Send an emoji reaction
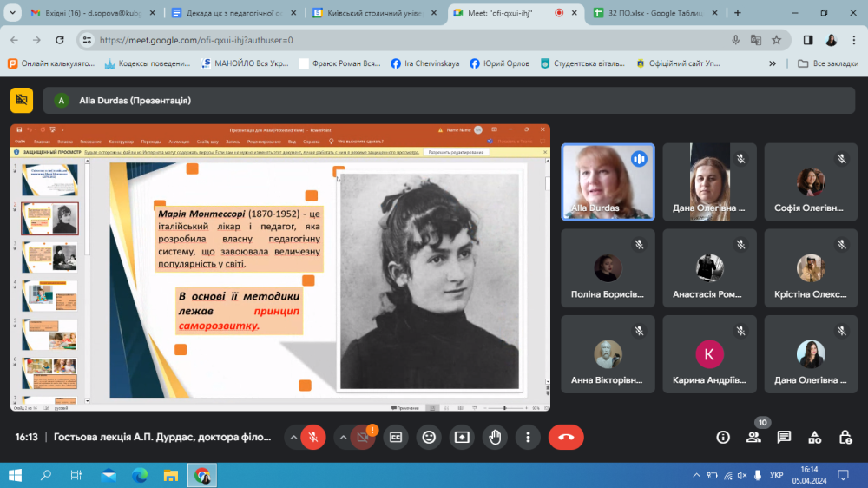Image resolution: width=868 pixels, height=488 pixels. [429, 437]
